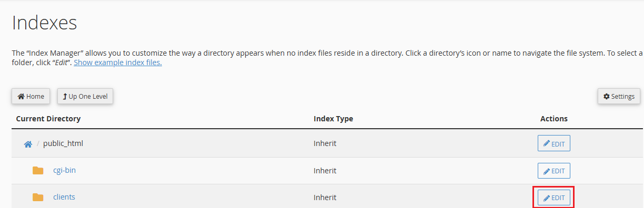Image resolution: width=644 pixels, height=208 pixels.
Task: Click the clients folder icon
Action: point(38,197)
